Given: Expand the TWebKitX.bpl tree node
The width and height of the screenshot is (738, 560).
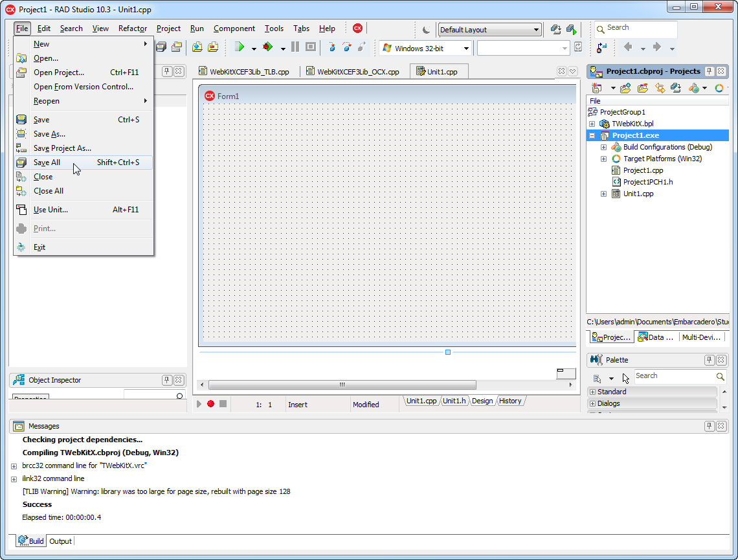Looking at the screenshot, I should pos(592,124).
